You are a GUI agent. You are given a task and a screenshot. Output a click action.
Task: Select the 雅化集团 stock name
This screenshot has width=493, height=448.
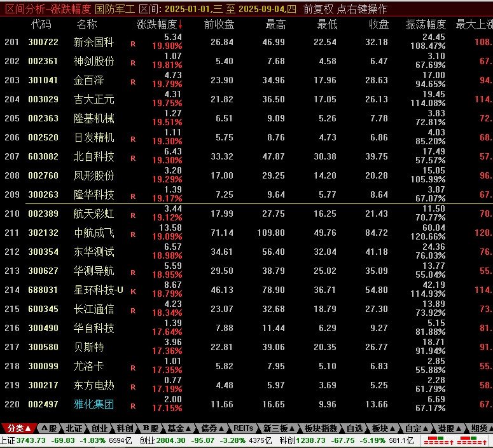pos(94,404)
